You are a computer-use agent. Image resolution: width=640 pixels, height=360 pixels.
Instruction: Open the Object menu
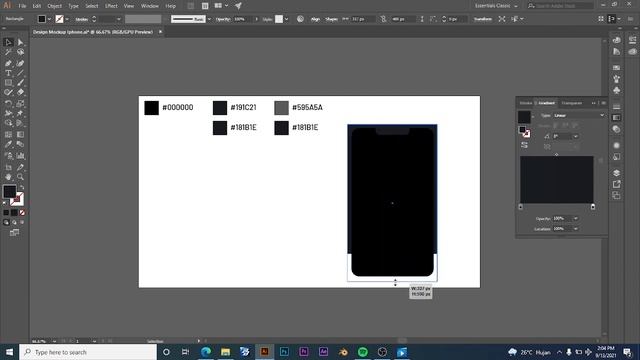pyautogui.click(x=54, y=6)
